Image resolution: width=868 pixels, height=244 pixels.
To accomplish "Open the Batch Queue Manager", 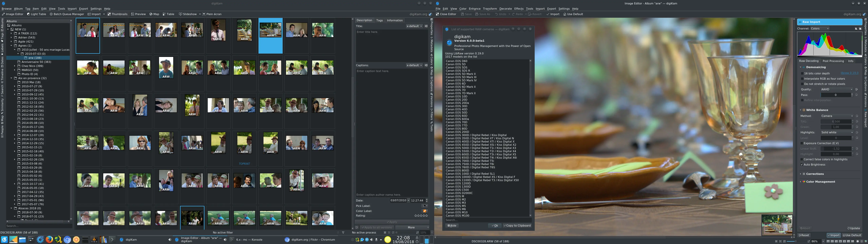I will coord(67,14).
